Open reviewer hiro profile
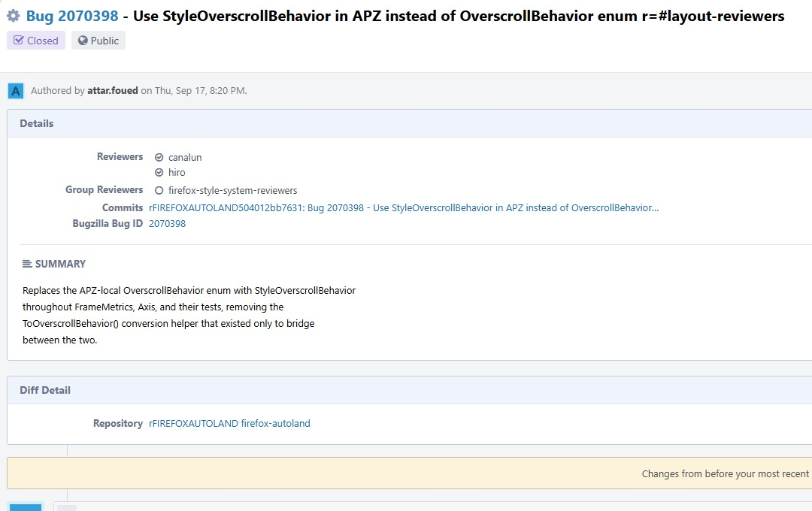The width and height of the screenshot is (812, 511). pyautogui.click(x=177, y=172)
